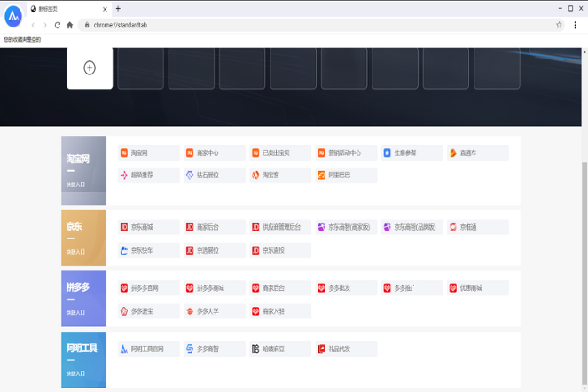588x392 pixels.
Task: Open 钻石展位 shortcut
Action: (215, 176)
